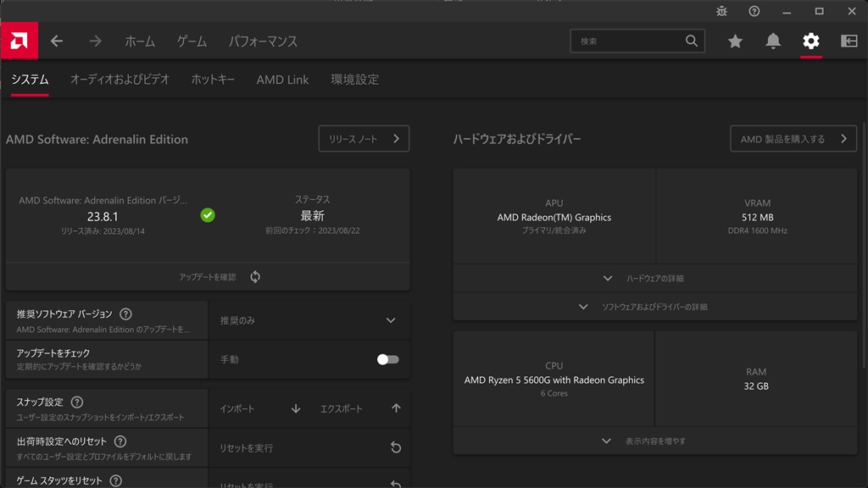This screenshot has height=488, width=868.
Task: Click the 検索 search field
Action: point(629,41)
